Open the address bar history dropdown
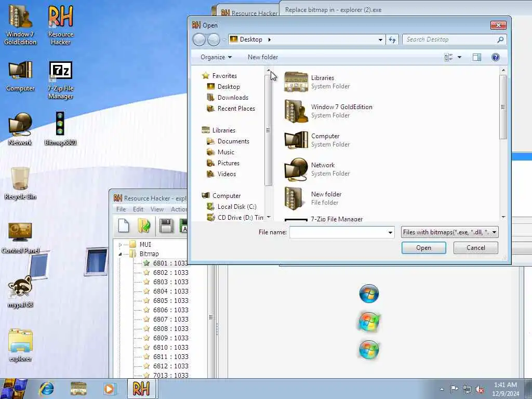The height and width of the screenshot is (399, 532). pos(380,39)
